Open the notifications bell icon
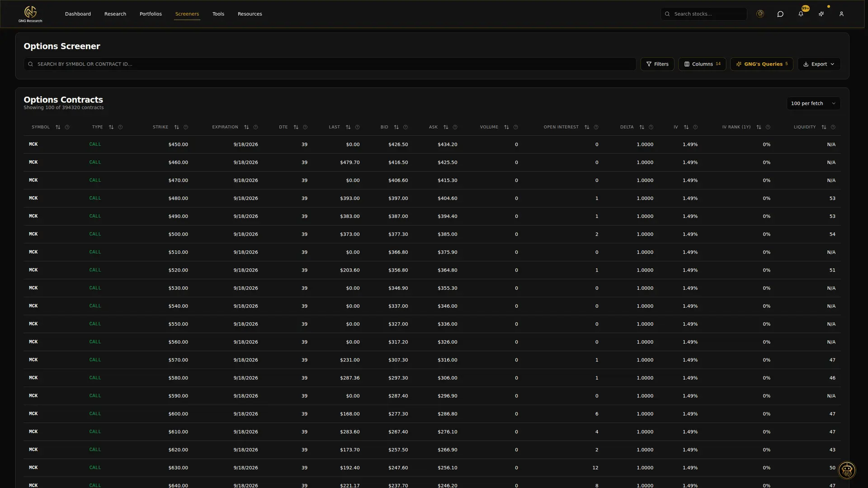The image size is (868, 488). 801,14
